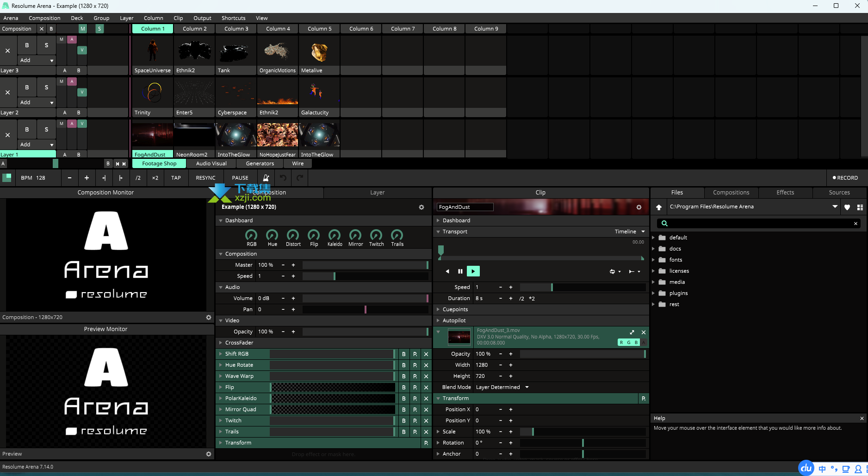
Task: Switch to the Sources tab
Action: (839, 193)
